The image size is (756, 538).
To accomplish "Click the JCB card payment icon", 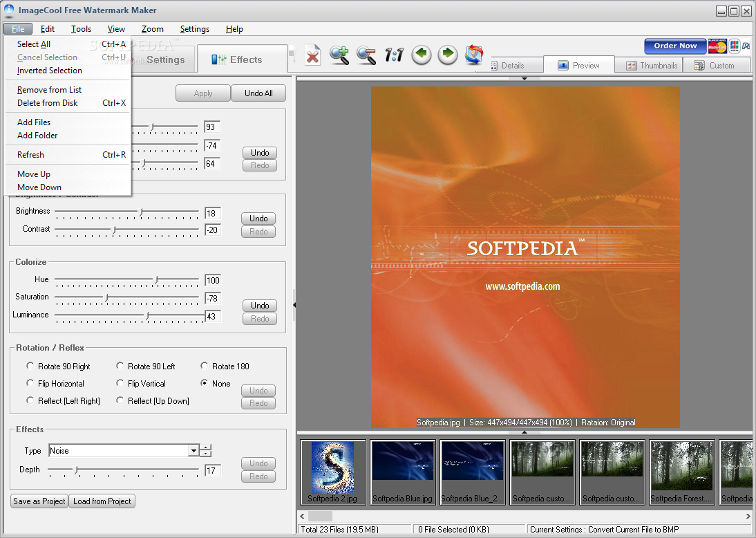I will (735, 46).
